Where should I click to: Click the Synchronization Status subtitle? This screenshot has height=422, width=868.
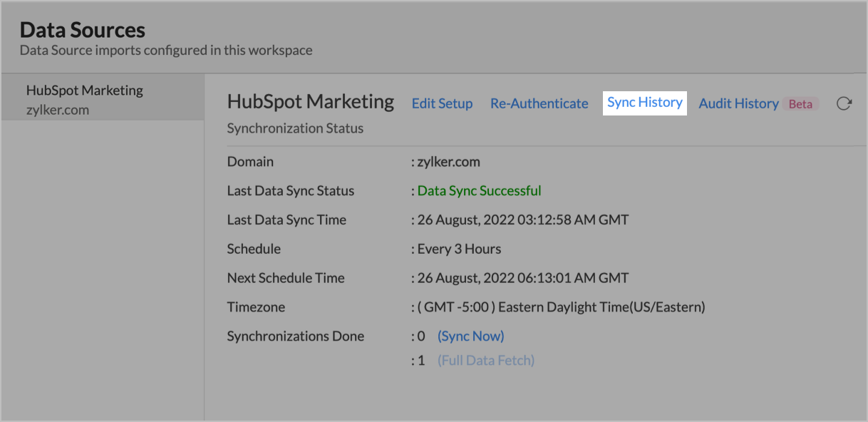[x=295, y=128]
